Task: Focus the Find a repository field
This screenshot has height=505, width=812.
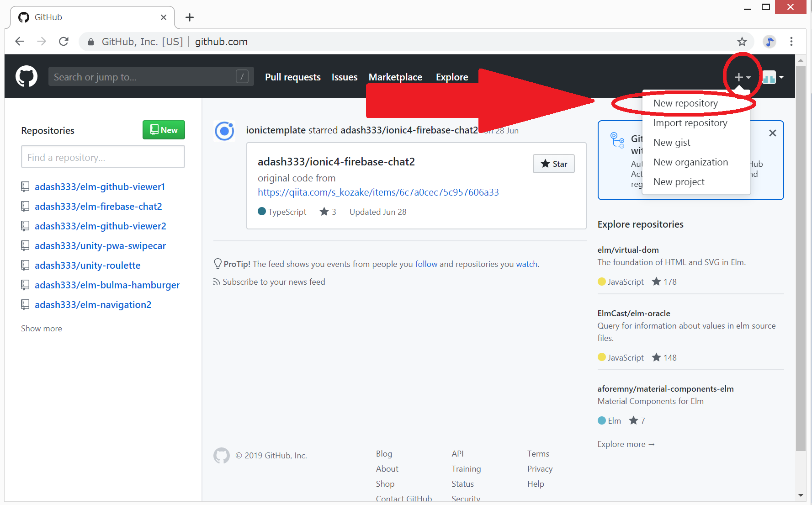Action: coord(103,157)
